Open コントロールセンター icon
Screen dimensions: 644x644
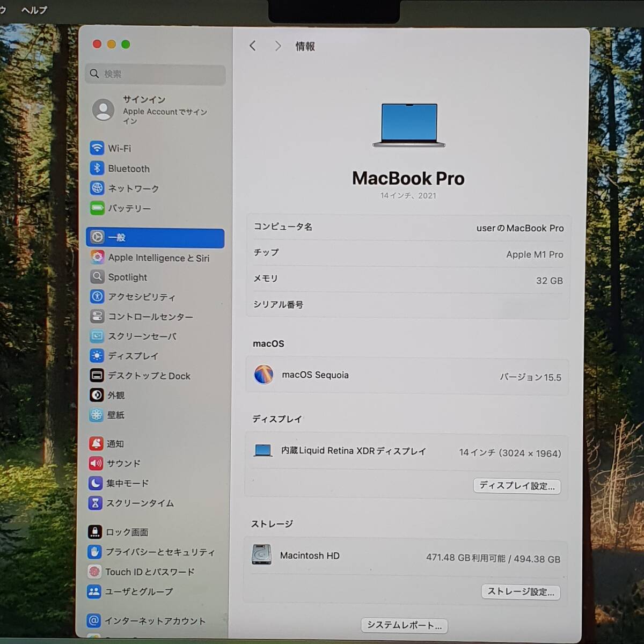(97, 316)
